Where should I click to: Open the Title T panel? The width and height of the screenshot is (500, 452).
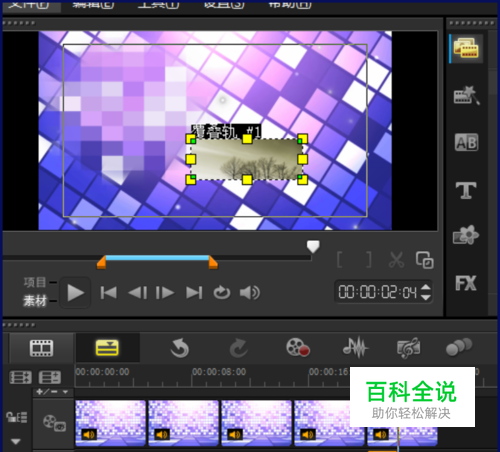[466, 190]
